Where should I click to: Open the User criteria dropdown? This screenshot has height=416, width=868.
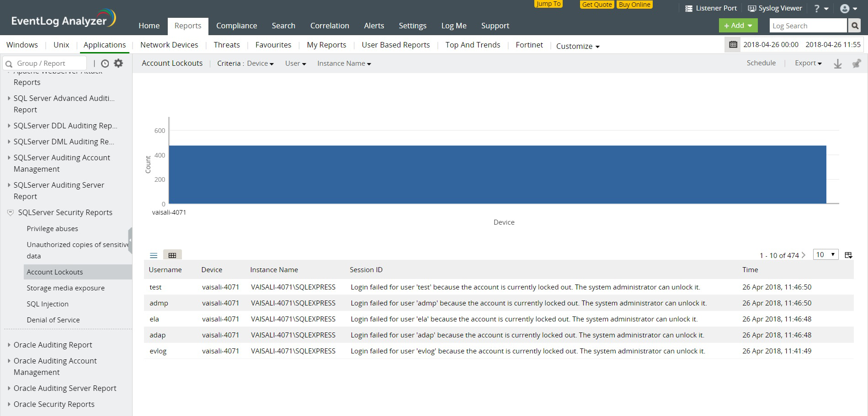pyautogui.click(x=295, y=63)
